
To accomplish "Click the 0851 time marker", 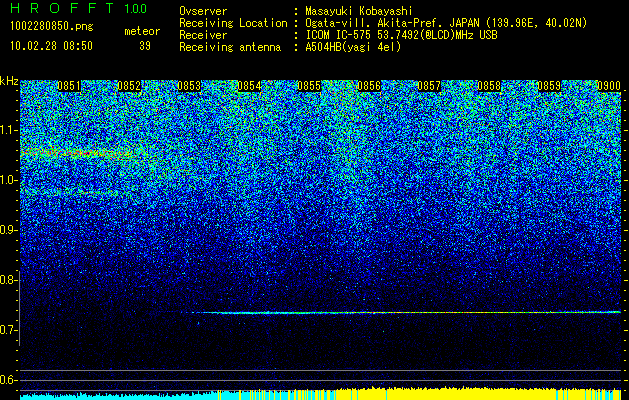I will [x=69, y=86].
